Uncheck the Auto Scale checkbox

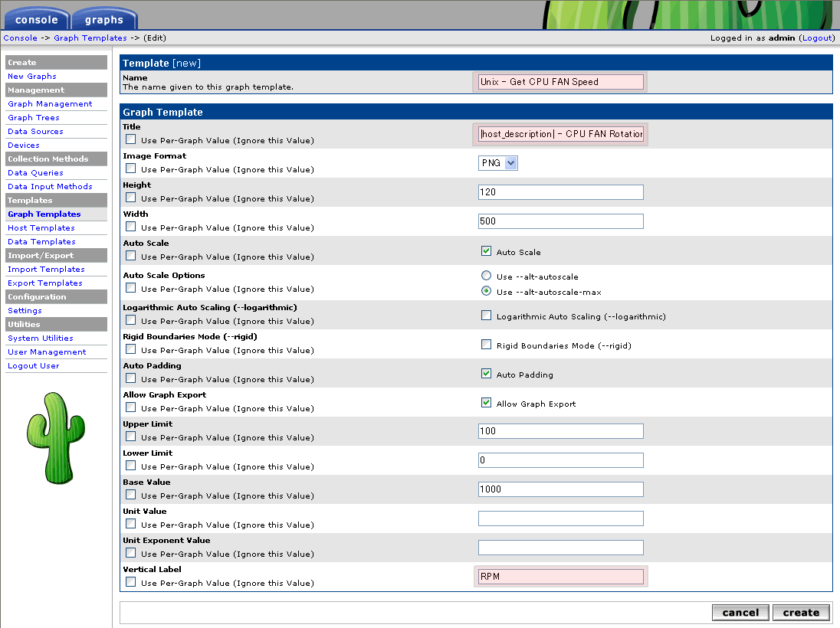pos(486,250)
